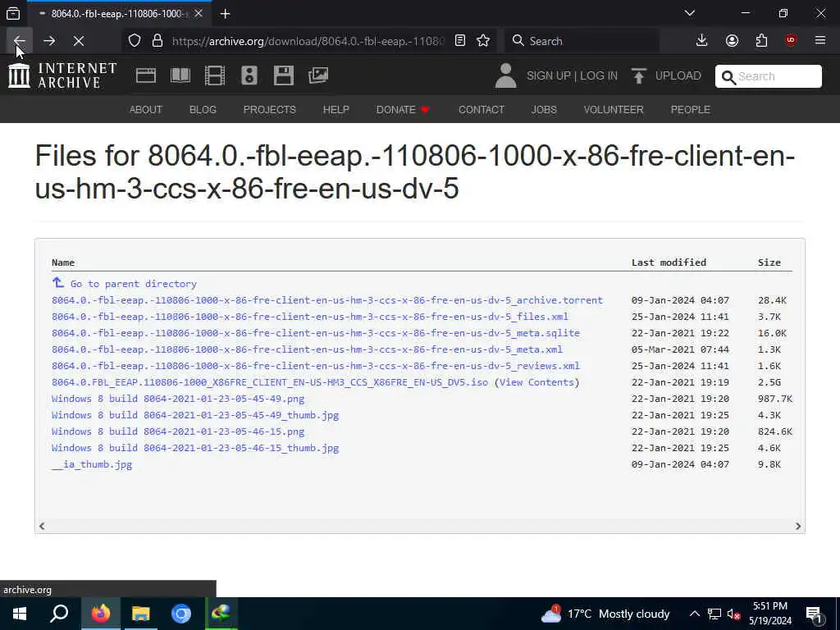Open the Images icon
The height and width of the screenshot is (630, 840).
click(318, 75)
